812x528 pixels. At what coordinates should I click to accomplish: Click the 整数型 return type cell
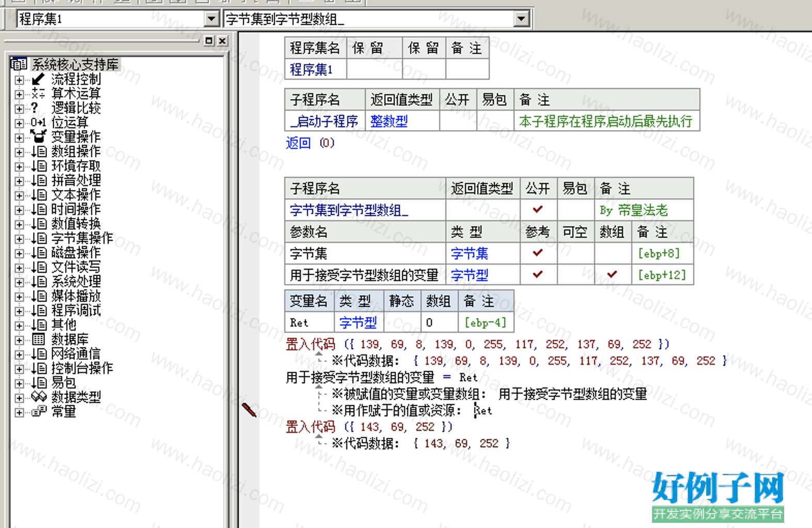402,121
